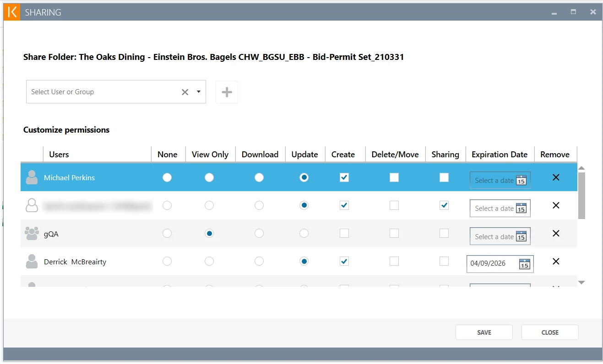The width and height of the screenshot is (603, 364).
Task: Choose Download permission for gQA
Action: pos(259,233)
